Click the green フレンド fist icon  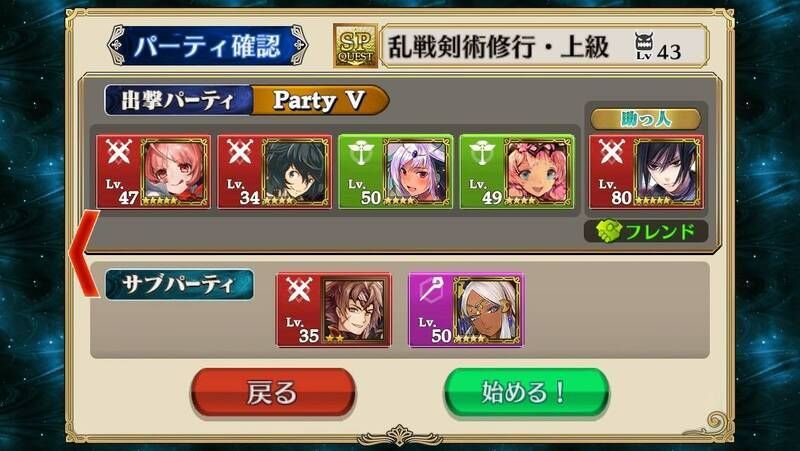609,232
